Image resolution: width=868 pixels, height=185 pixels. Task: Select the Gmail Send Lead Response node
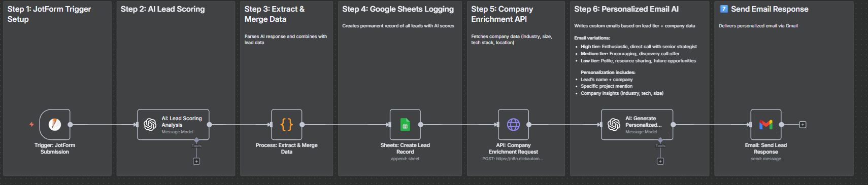point(766,125)
